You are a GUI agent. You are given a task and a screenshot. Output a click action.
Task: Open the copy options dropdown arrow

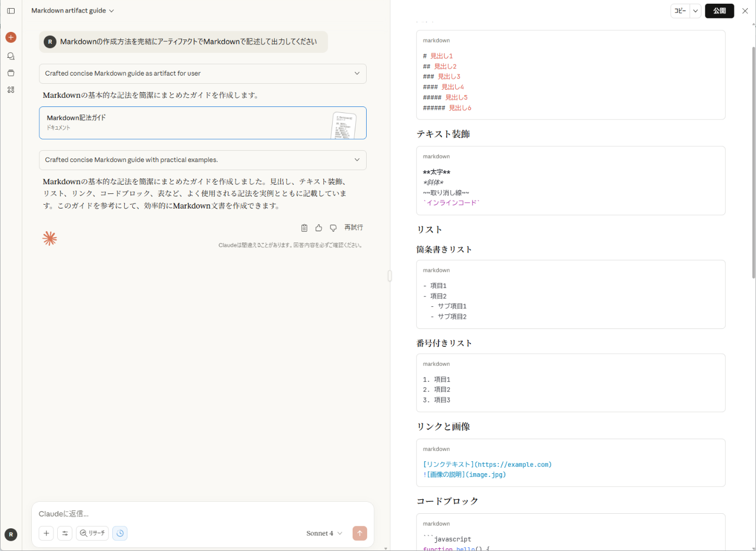point(696,11)
